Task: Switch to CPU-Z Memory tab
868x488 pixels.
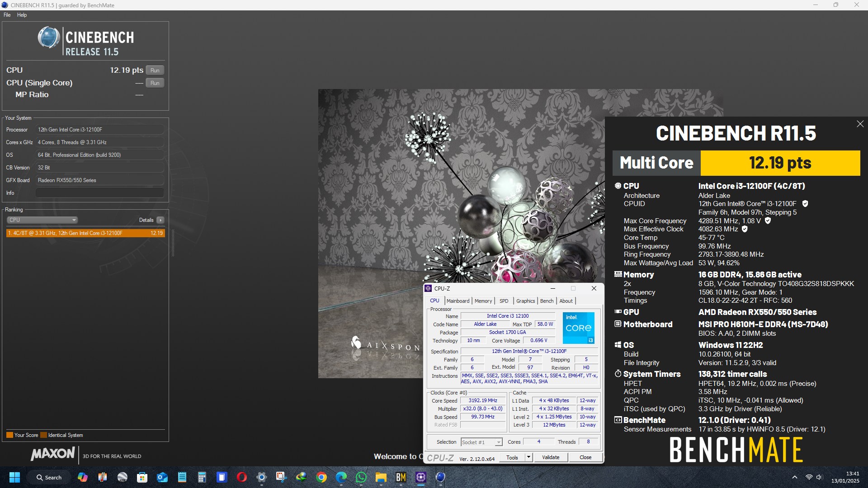Action: tap(483, 301)
